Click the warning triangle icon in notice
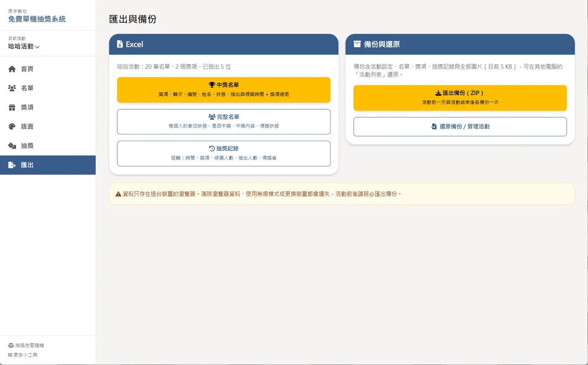Viewport: 588px width, 365px height. coord(118,194)
